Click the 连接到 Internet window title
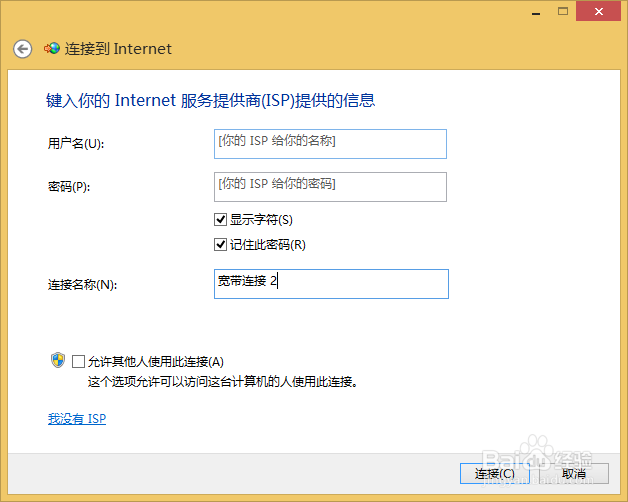This screenshot has width=628, height=502. point(118,49)
